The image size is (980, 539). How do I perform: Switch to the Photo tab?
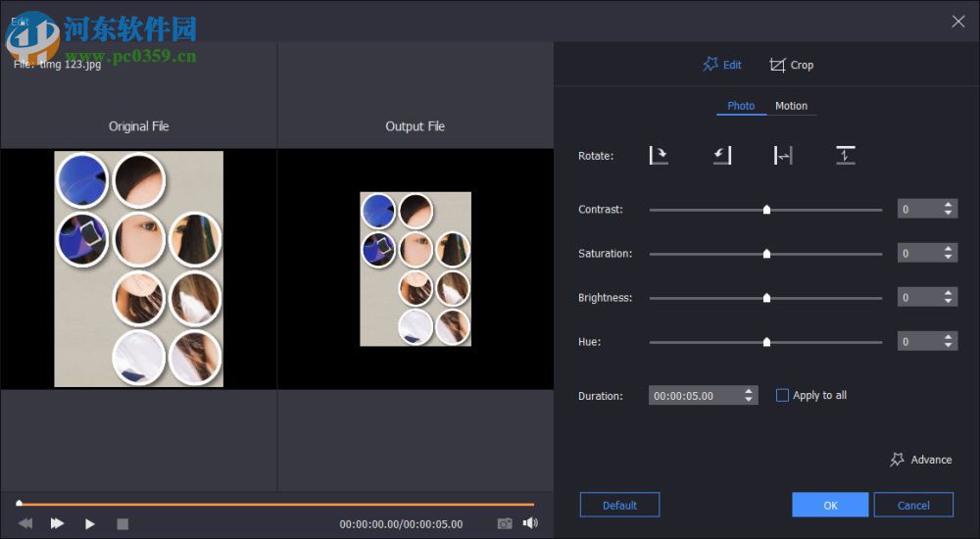coord(741,106)
